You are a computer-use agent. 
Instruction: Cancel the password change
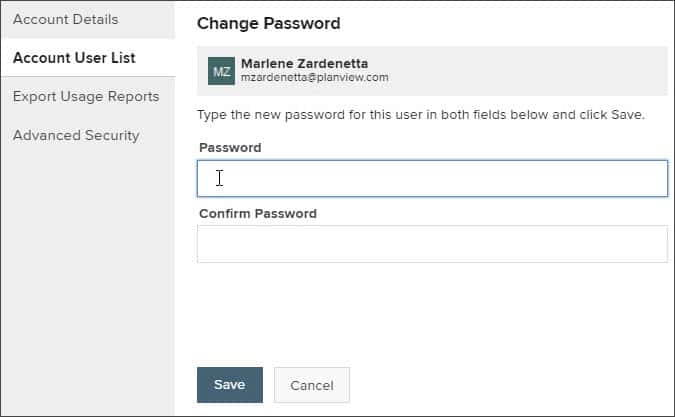(311, 385)
